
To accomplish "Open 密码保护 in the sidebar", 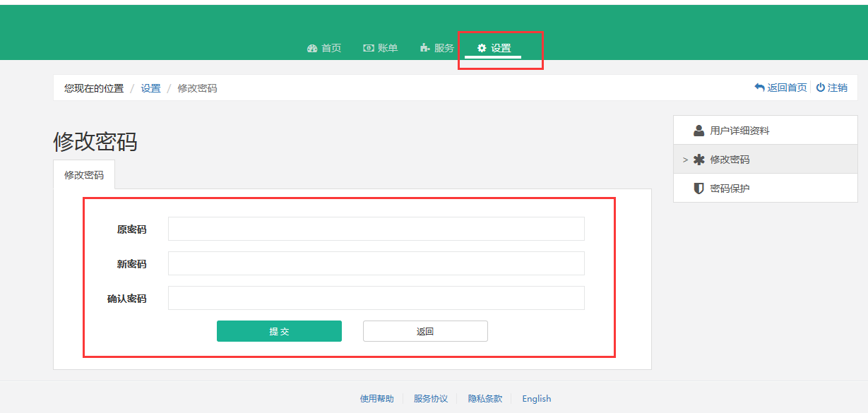I will point(766,188).
